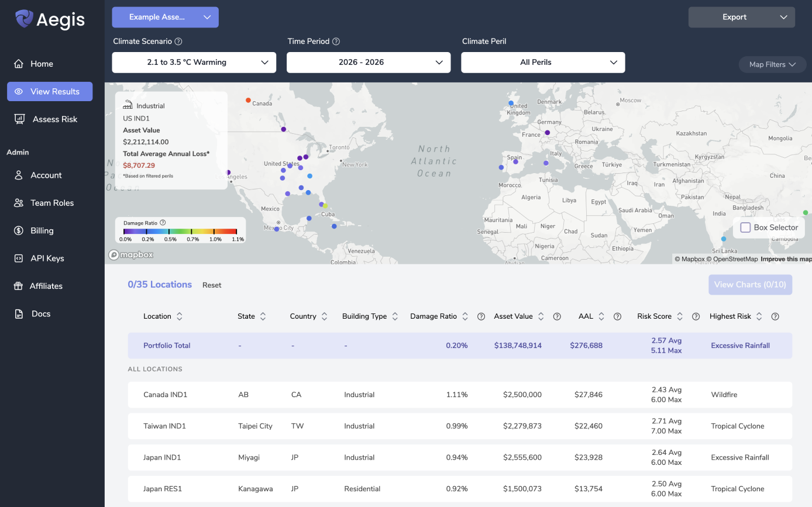Click the info icon beside Asset Value column
The height and width of the screenshot is (507, 812).
557,316
